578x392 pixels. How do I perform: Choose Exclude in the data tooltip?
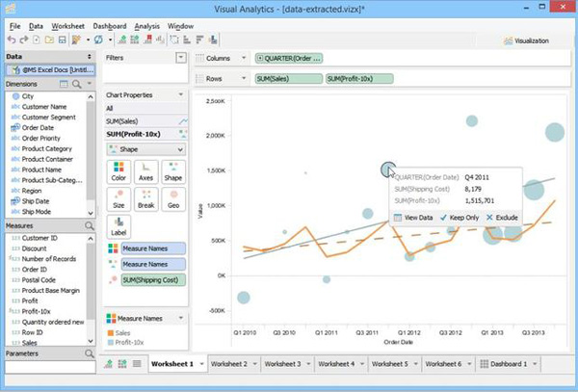[x=503, y=218]
